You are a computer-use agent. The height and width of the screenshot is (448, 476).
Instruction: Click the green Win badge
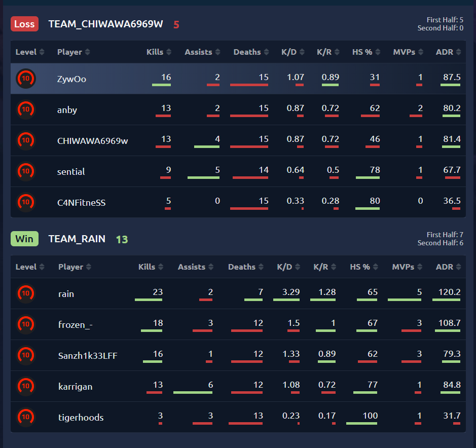[x=25, y=239]
